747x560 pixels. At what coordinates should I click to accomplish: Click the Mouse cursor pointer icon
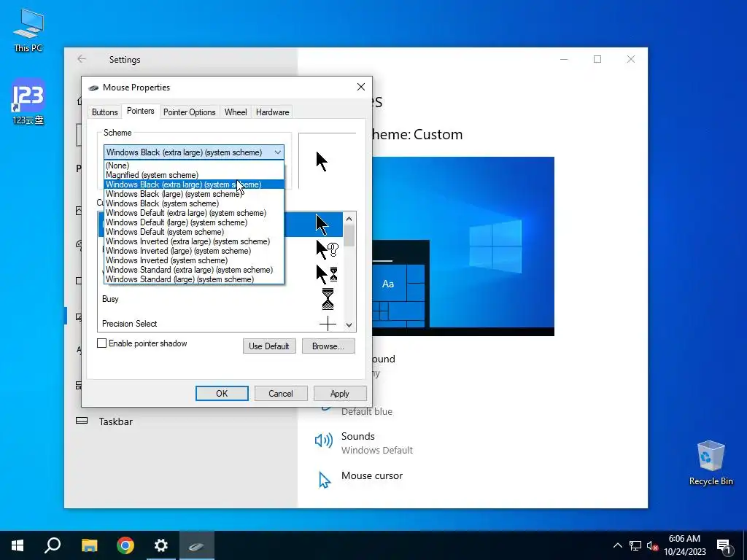tap(325, 480)
